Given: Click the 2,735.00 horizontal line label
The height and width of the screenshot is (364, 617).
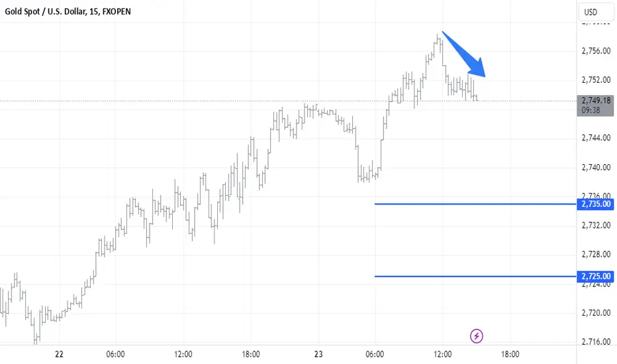Looking at the screenshot, I should [x=595, y=204].
